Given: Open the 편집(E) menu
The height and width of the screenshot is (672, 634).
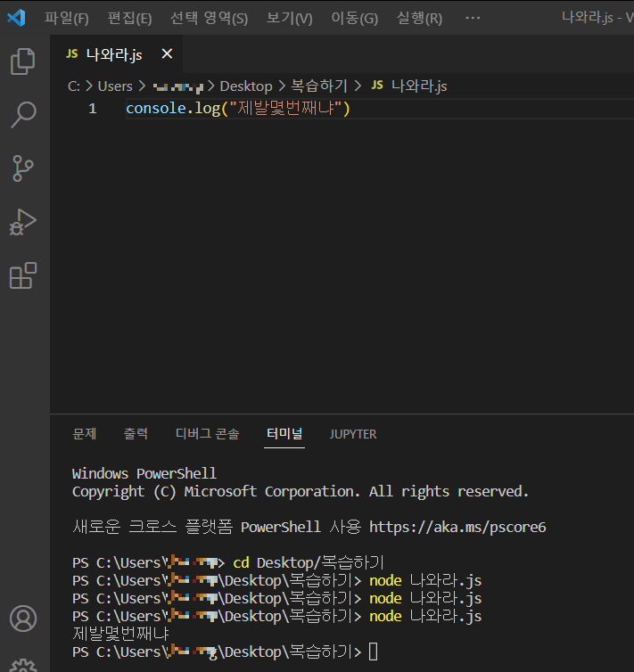Looking at the screenshot, I should pyautogui.click(x=129, y=18).
